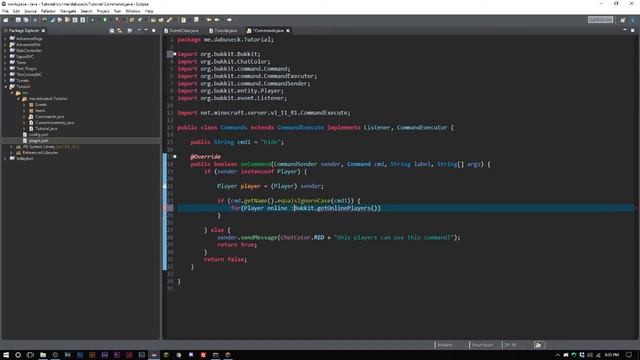Viewport: 640px width, 360px height.
Task: Select Tutorial.java in Package Explorer tree
Action: [x=46, y=129]
